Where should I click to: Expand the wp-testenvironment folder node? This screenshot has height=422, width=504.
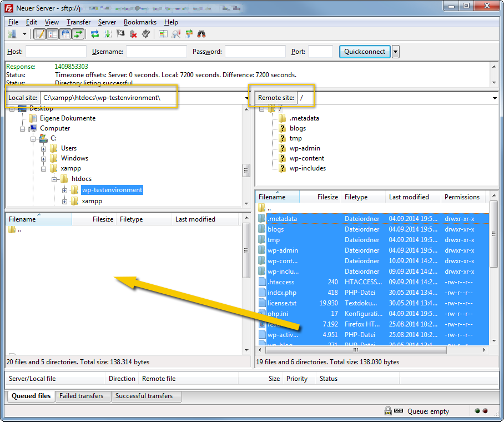click(64, 190)
